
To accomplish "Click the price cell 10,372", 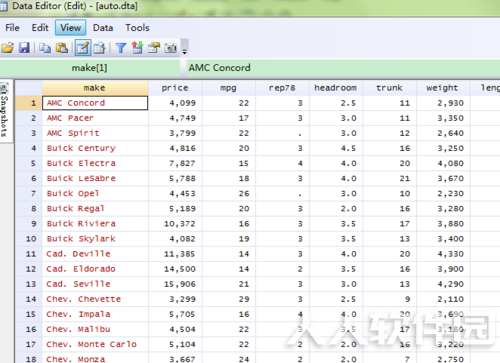I will [175, 224].
